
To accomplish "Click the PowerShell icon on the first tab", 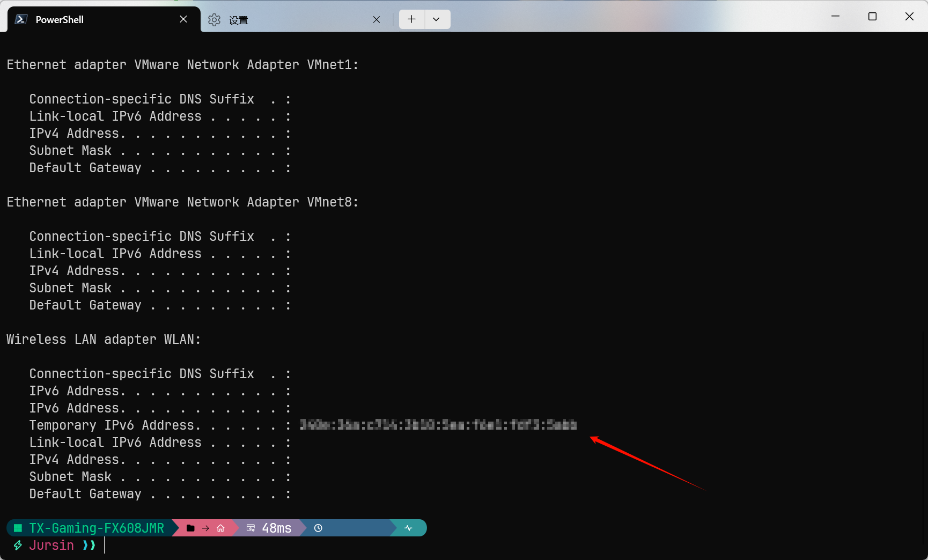I will click(21, 19).
